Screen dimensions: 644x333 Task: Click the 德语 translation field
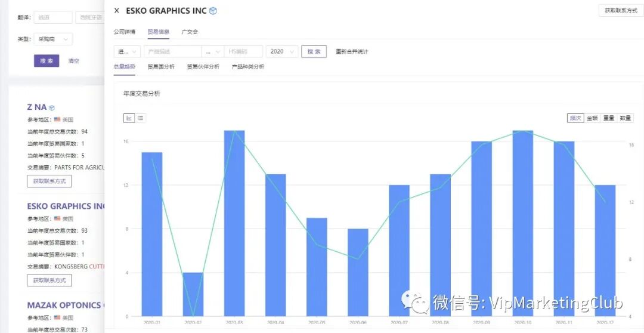(x=53, y=17)
